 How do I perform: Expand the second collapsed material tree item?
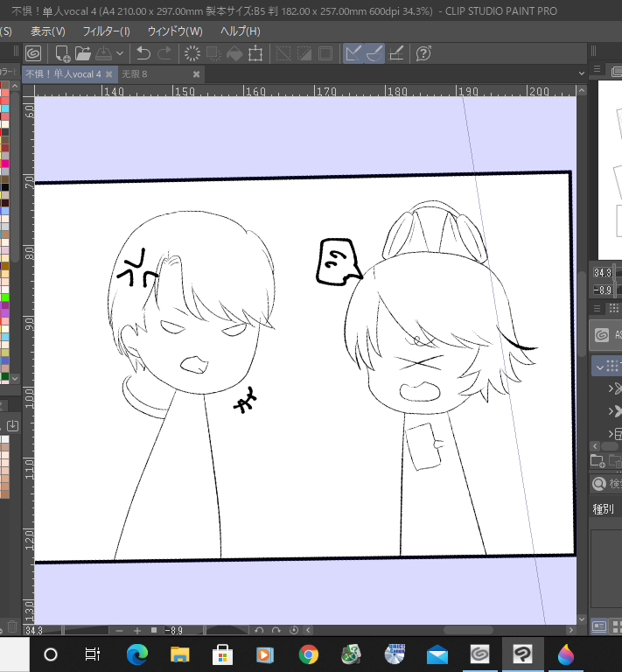(x=612, y=411)
